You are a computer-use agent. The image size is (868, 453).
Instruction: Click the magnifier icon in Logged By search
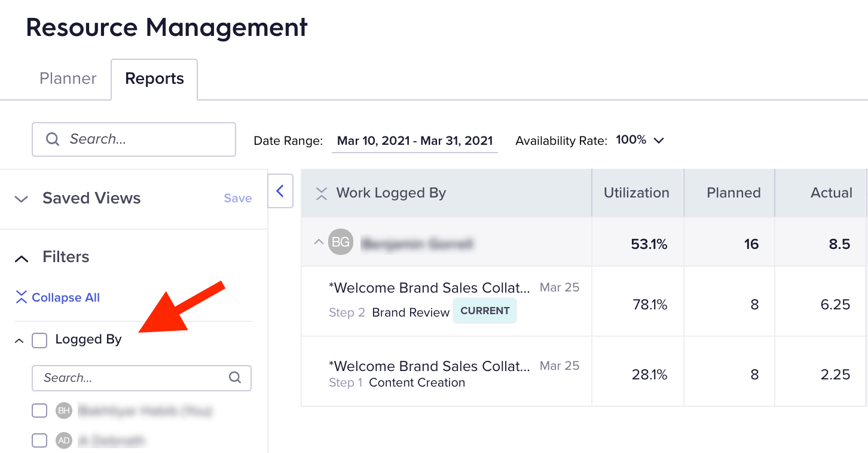click(x=235, y=378)
